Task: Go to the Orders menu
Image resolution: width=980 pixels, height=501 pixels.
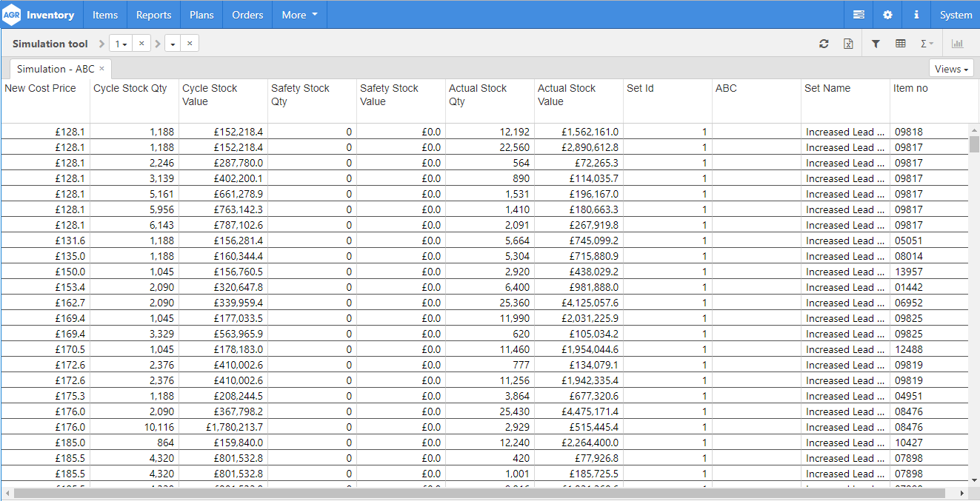Action: [247, 15]
